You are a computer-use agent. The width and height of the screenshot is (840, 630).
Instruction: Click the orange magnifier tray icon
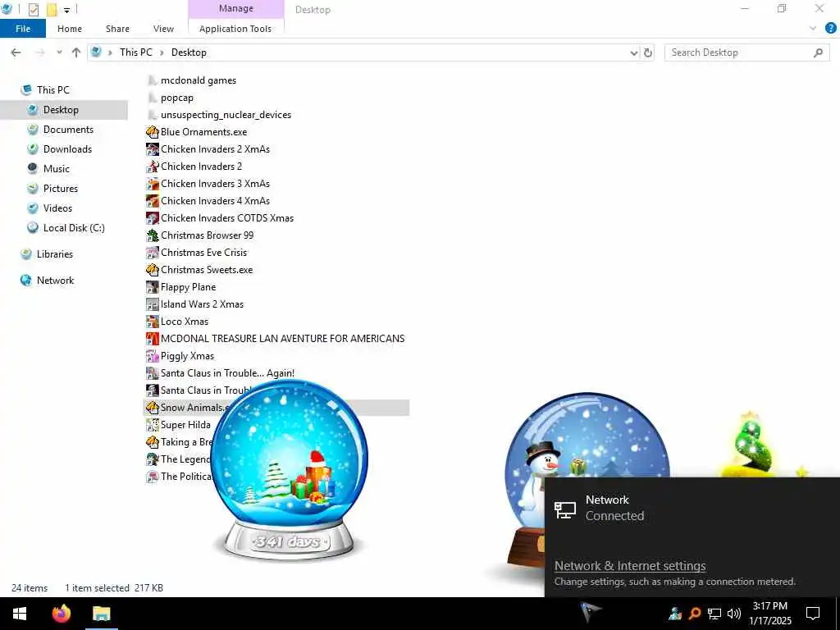coord(695,614)
